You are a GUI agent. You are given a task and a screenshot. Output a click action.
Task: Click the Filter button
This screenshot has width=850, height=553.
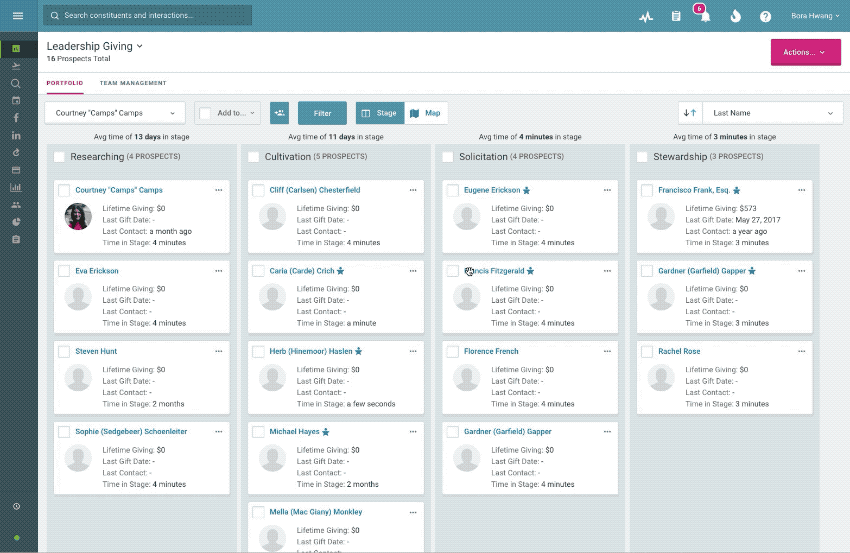coord(322,113)
